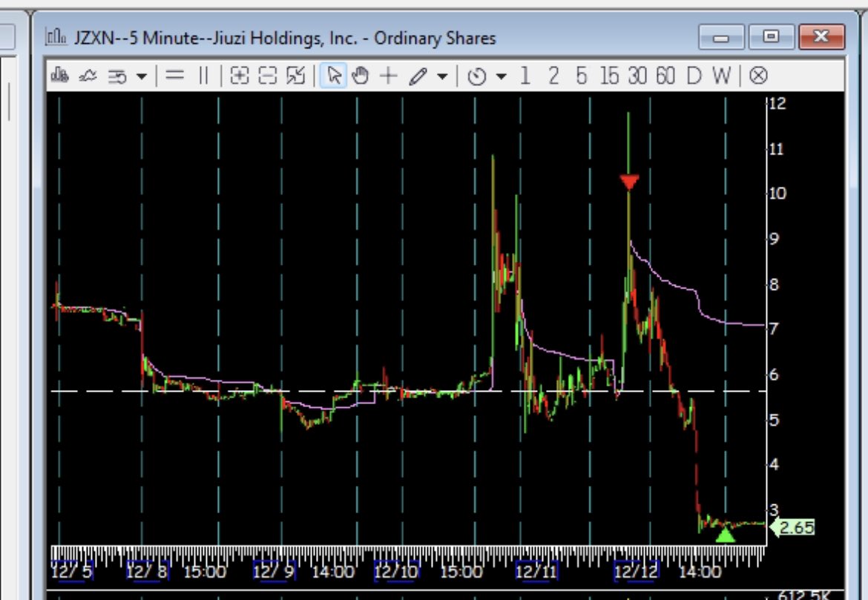
Task: Maximize the JZXN chart window
Action: coord(771,37)
